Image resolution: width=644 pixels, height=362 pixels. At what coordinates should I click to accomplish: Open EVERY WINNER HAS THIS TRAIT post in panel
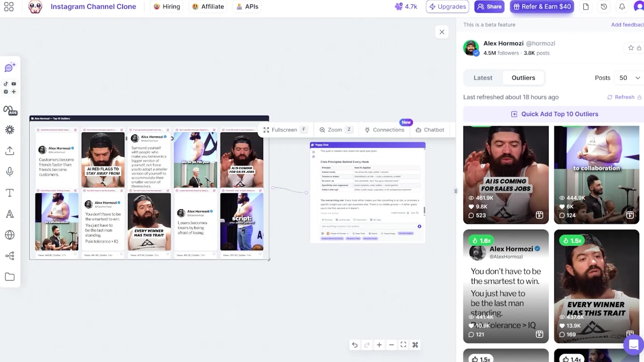click(596, 287)
